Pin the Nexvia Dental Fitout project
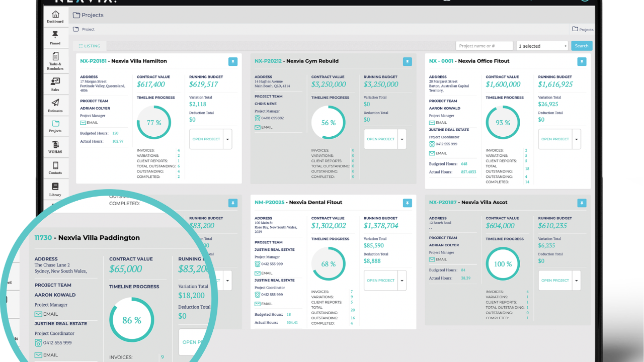This screenshot has height=362, width=644. 407,203
